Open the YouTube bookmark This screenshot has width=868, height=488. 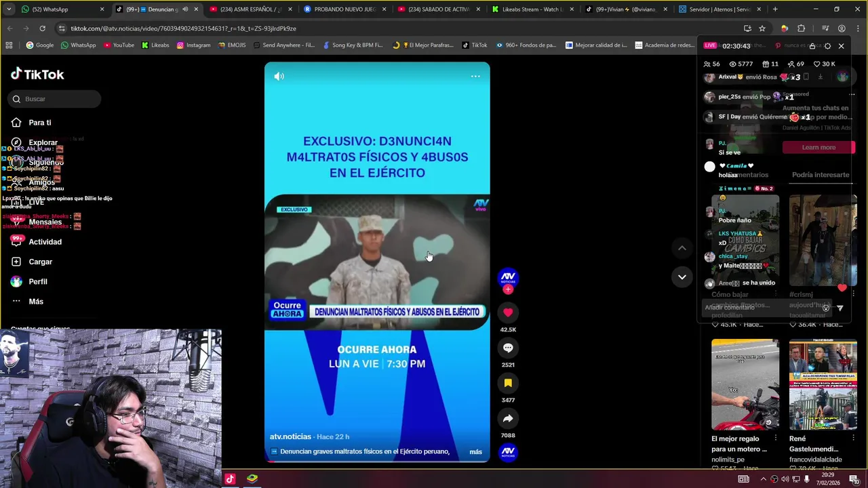tap(119, 45)
